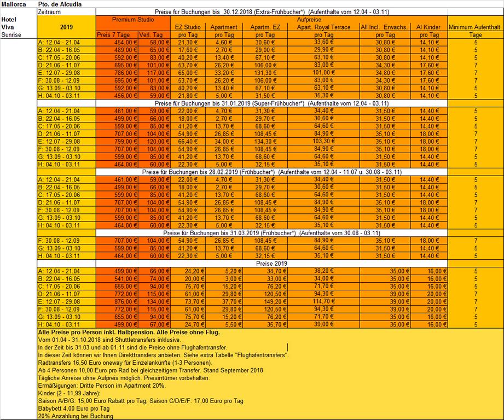Select the 'Mallorca' cell at the top

coord(14,4)
